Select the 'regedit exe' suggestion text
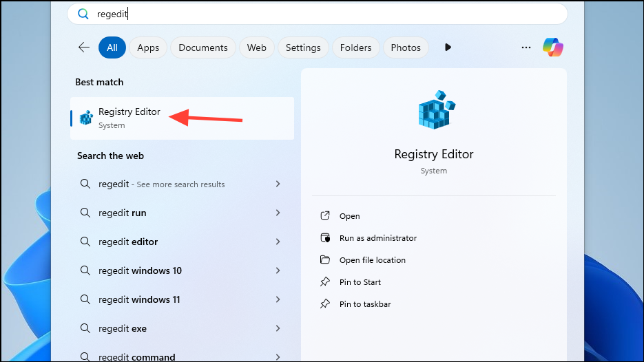Viewport: 644px width, 362px height. 123,329
